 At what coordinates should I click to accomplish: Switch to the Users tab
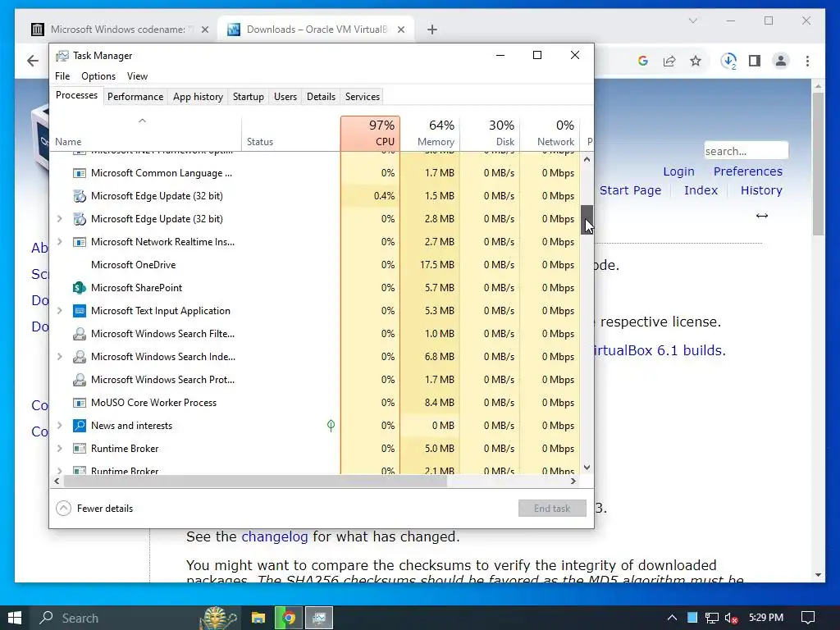[x=285, y=97]
